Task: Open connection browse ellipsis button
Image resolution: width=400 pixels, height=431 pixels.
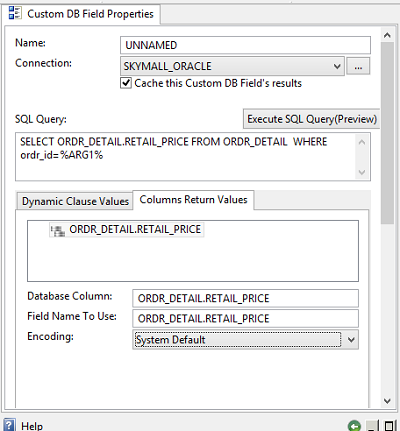Action: [358, 66]
